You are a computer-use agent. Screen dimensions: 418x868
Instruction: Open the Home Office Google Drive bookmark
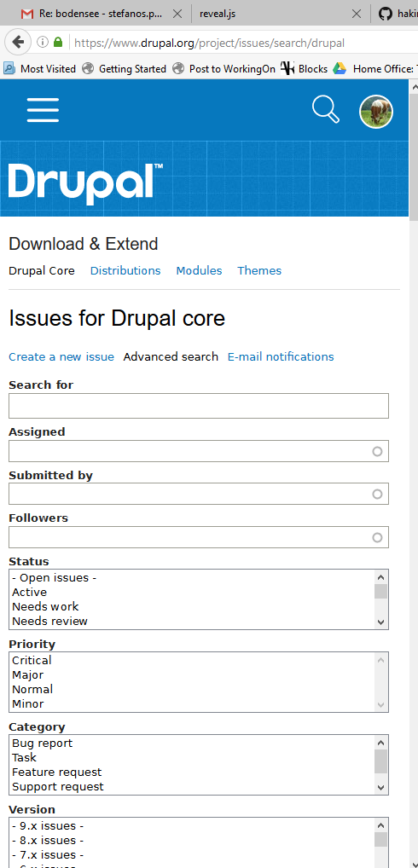(x=374, y=69)
